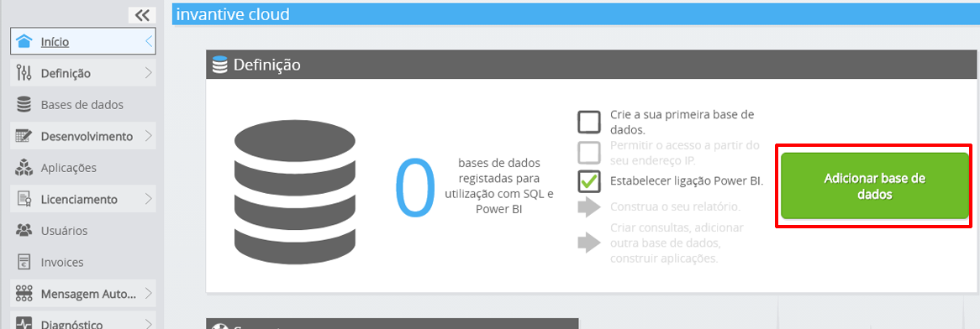Open Invoices in sidebar
980x329 pixels.
(x=83, y=262)
